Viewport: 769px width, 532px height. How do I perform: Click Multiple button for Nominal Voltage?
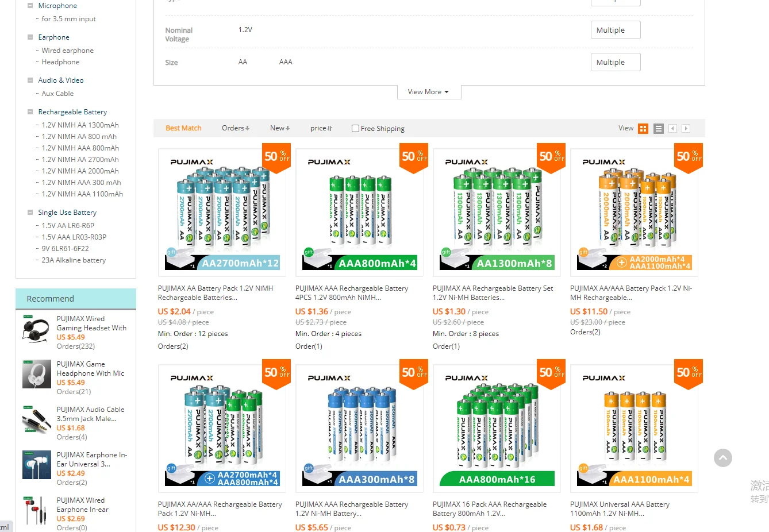[616, 30]
